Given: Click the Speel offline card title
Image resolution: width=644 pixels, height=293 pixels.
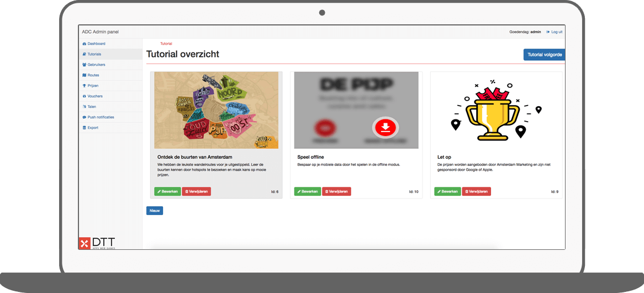Looking at the screenshot, I should [311, 157].
